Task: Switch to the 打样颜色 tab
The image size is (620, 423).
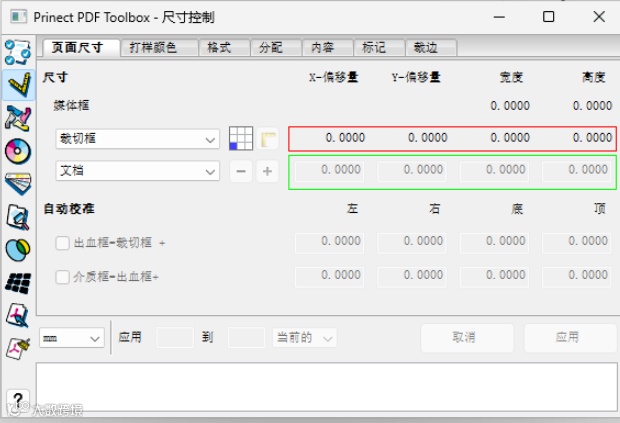Action: click(159, 48)
